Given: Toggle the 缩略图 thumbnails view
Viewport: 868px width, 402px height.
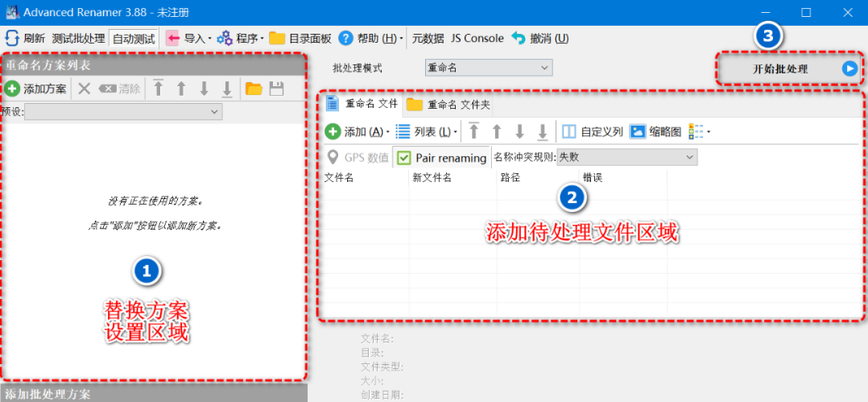Looking at the screenshot, I should [655, 132].
